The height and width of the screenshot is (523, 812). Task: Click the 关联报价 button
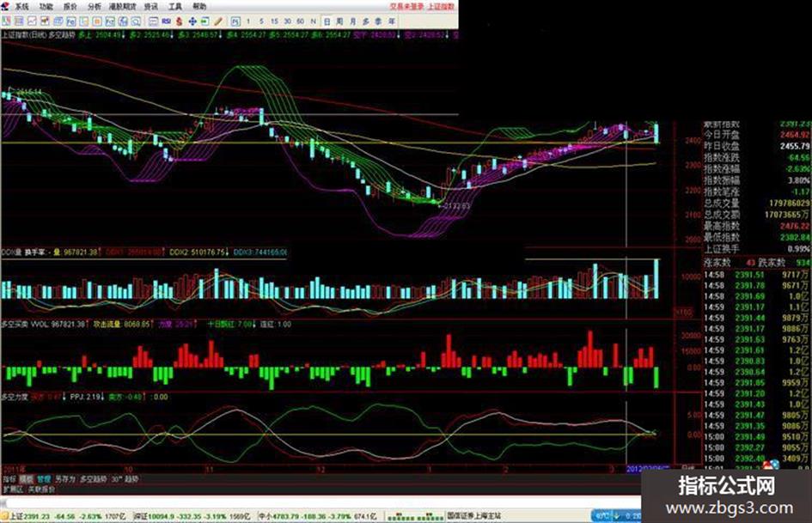tap(41, 489)
